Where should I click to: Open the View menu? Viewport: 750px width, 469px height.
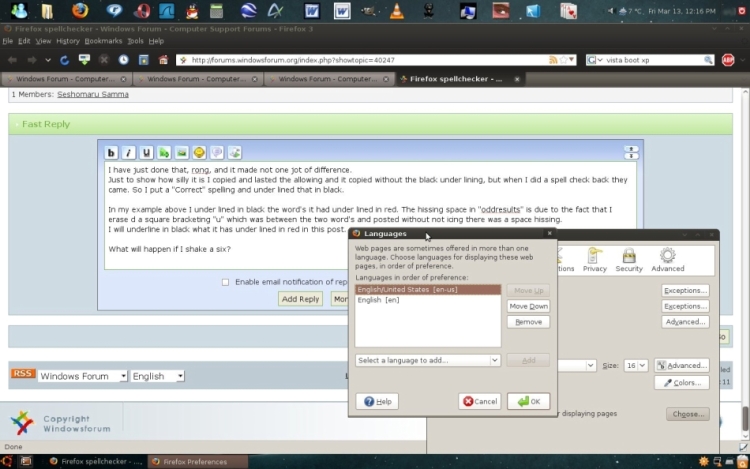click(x=43, y=41)
